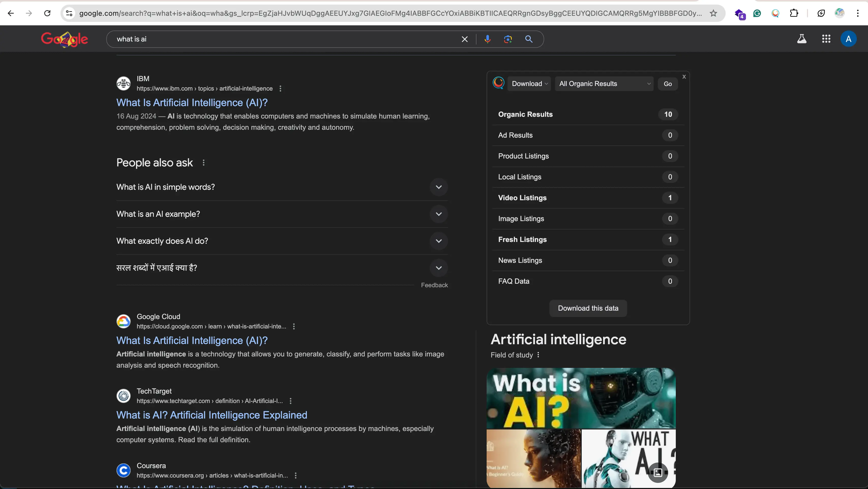The width and height of the screenshot is (868, 489).
Task: Expand 'What is AI in simple words?'
Action: [438, 187]
